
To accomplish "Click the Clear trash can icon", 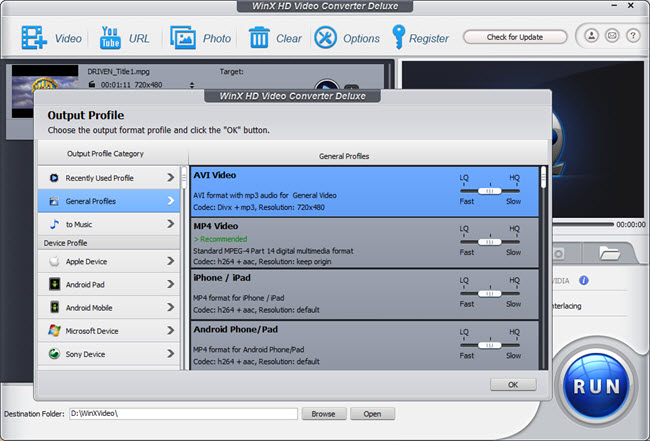I will point(259,38).
